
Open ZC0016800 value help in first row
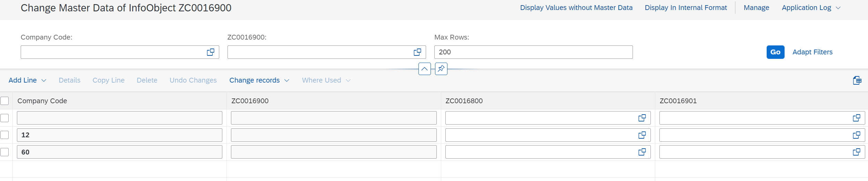(642, 118)
